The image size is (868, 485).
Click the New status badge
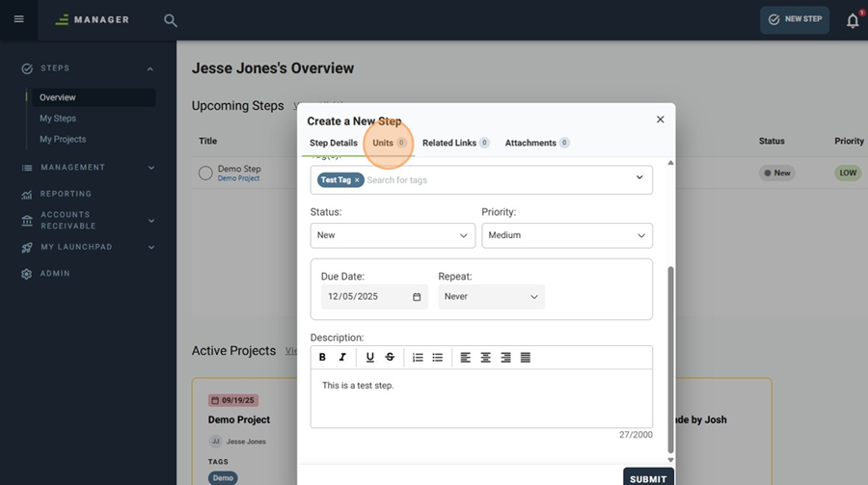tap(777, 174)
